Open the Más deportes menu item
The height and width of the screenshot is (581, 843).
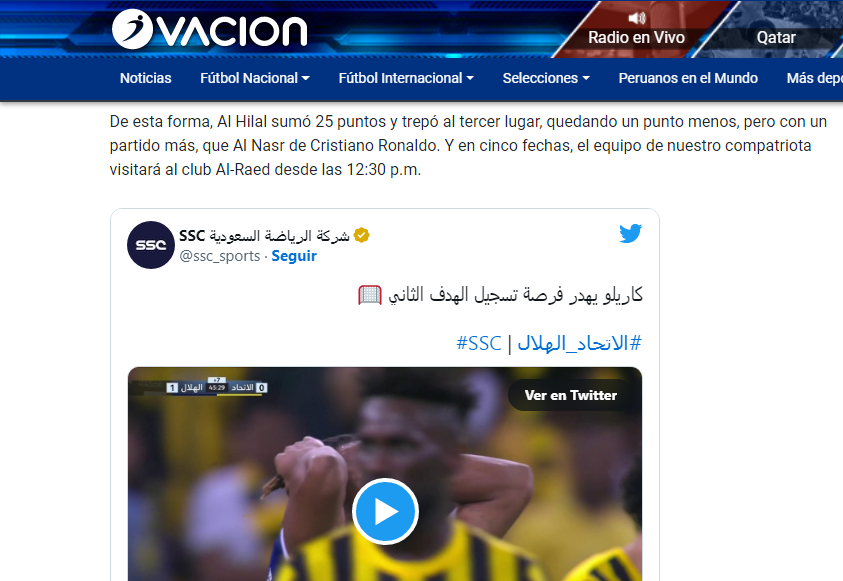click(x=815, y=78)
